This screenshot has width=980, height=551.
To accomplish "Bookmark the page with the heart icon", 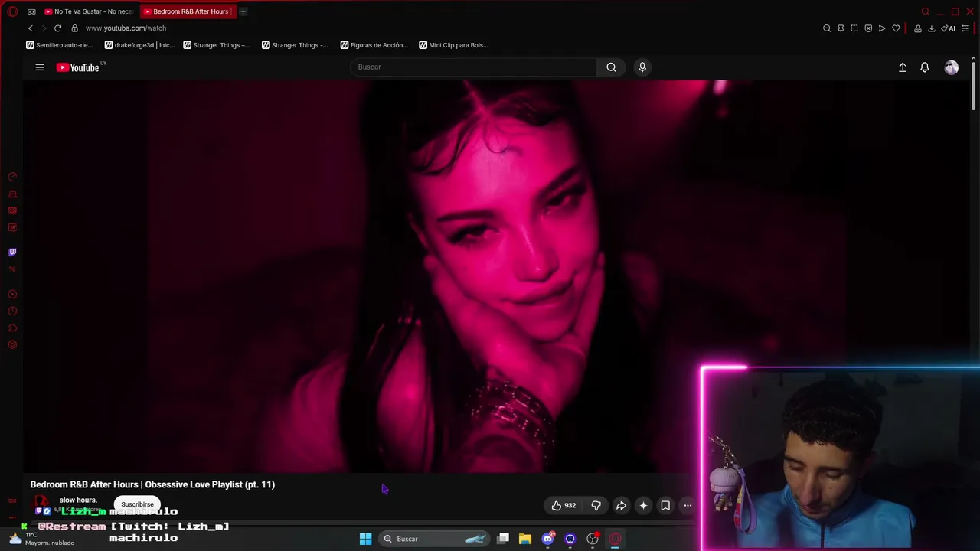I will (x=896, y=28).
